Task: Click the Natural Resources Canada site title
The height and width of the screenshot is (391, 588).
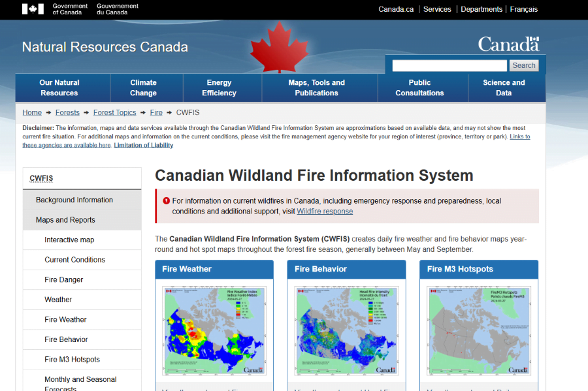Action: (x=105, y=47)
